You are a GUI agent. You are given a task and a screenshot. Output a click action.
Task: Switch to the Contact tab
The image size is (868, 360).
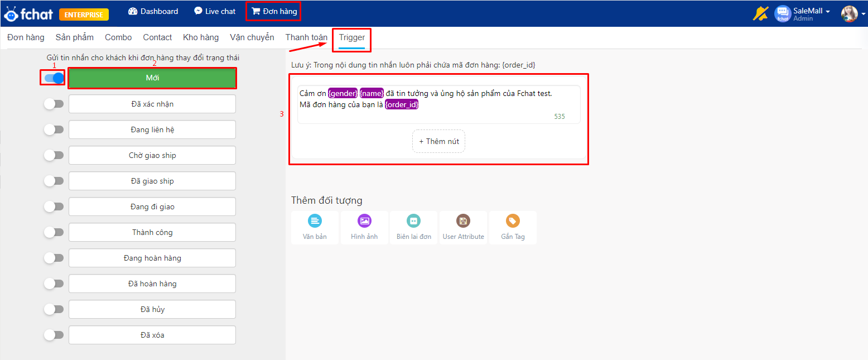pyautogui.click(x=157, y=37)
